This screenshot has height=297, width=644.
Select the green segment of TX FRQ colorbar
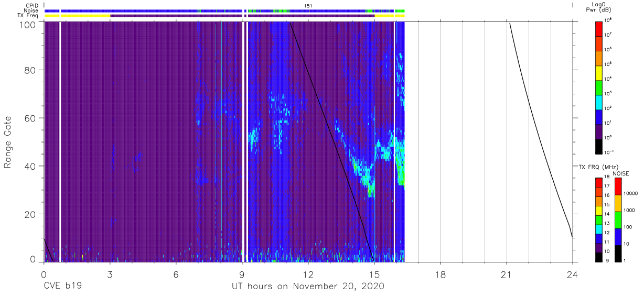tap(599, 220)
